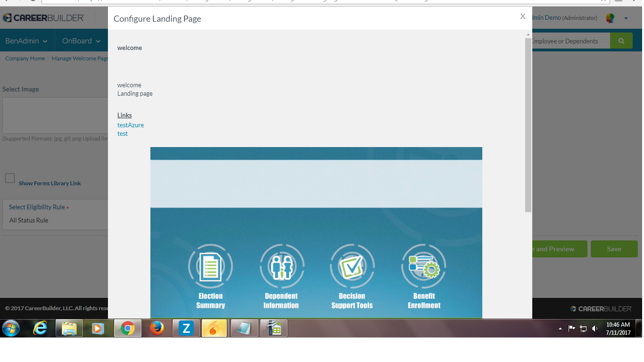Open the Decision Support Tools icon
Screen dimensions: 644x362
click(x=352, y=266)
